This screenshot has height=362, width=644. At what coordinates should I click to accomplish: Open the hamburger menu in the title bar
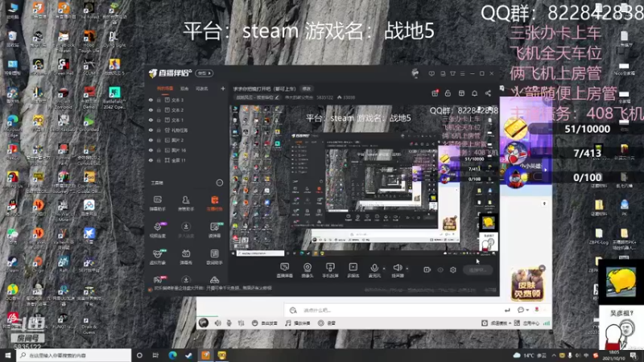pos(462,73)
